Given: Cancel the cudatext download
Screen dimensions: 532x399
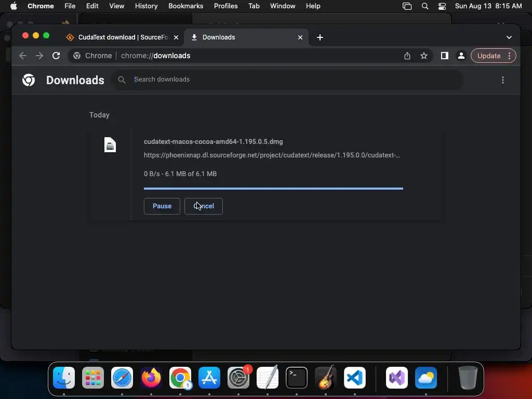Looking at the screenshot, I should click(204, 206).
